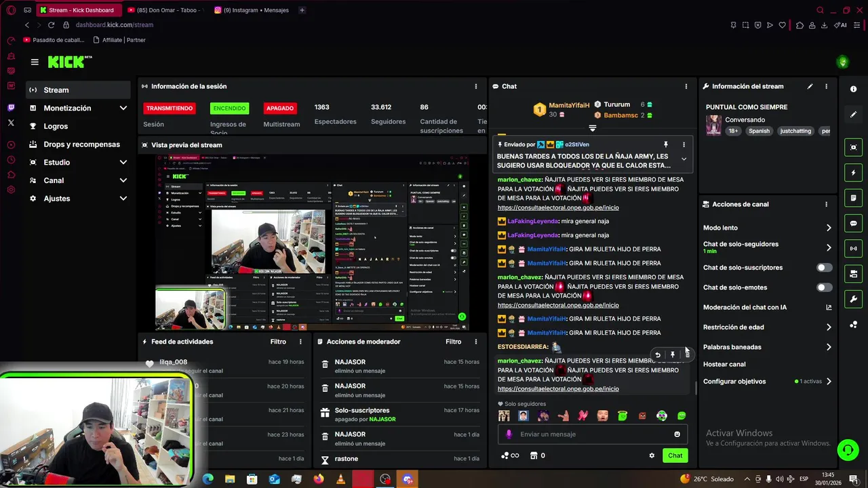The height and width of the screenshot is (488, 868).
Task: Click the Spanish language tag
Action: click(759, 131)
